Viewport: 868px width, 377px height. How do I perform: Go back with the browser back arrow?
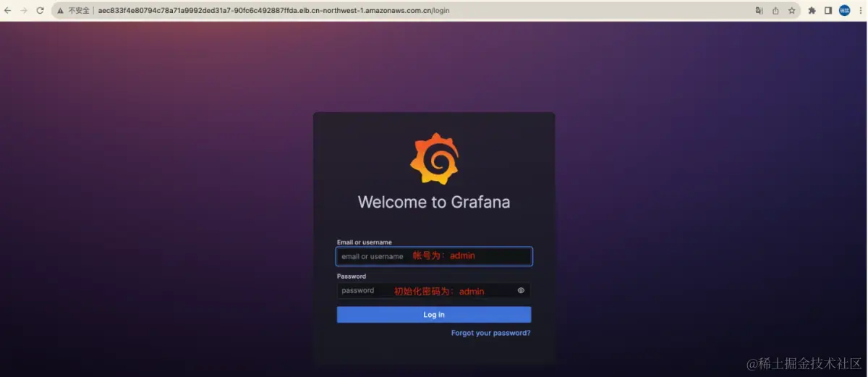tap(8, 11)
